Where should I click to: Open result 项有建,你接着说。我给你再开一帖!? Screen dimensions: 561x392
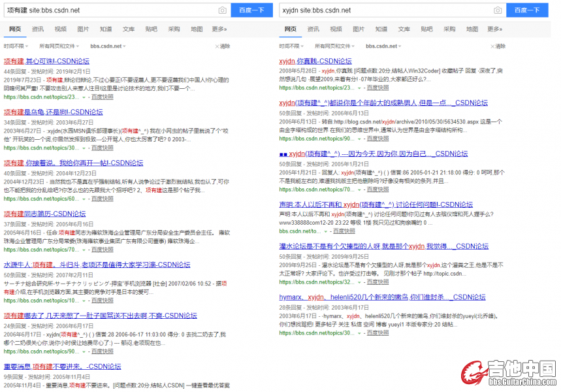(73, 163)
